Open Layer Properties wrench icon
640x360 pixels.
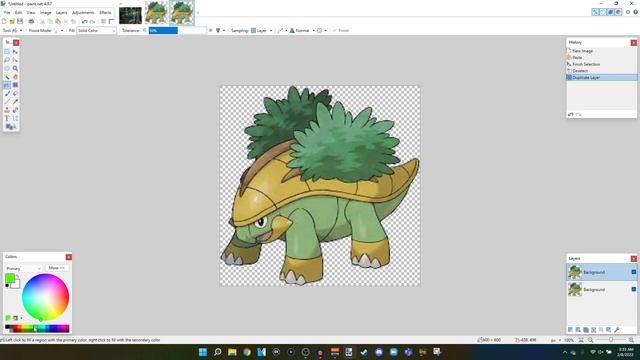pos(617,330)
